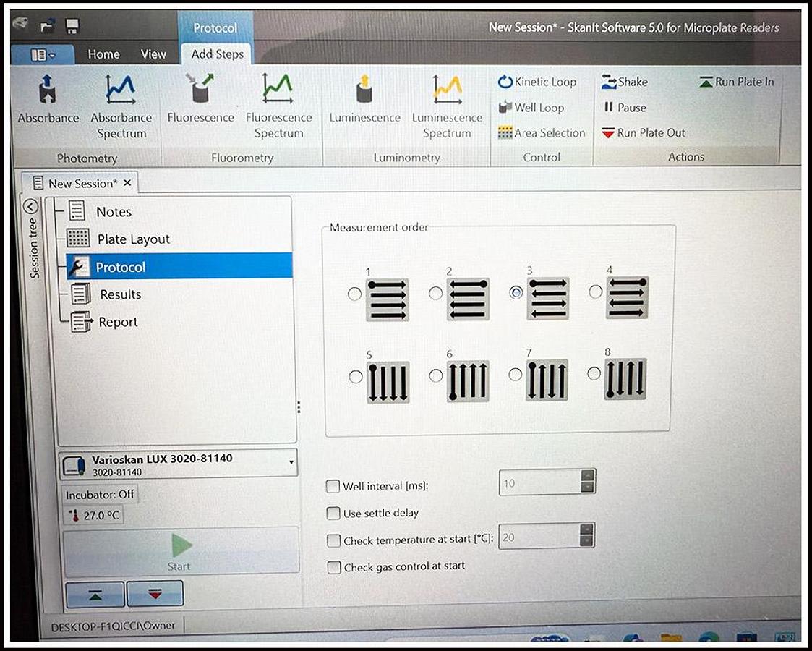Insert a Fluorescence Spectrum step
Screen dimensions: 812x651
pos(278,105)
